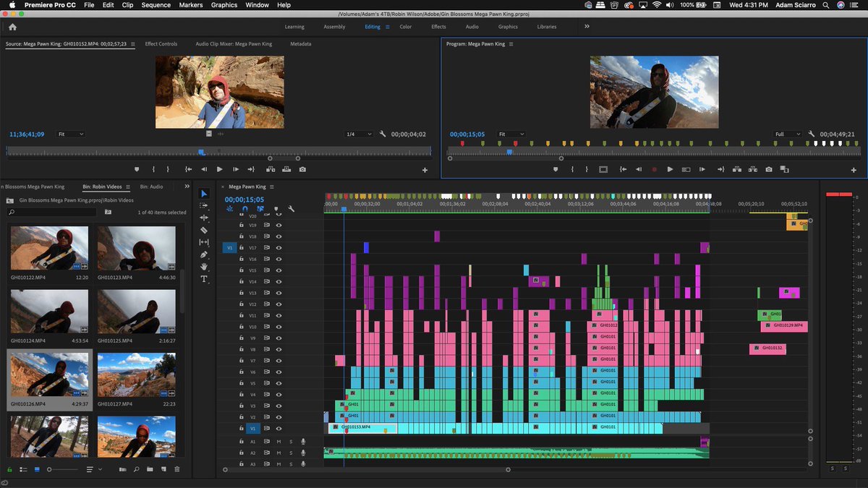
Task: Click Lift button in Program monitor
Action: pyautogui.click(x=736, y=169)
